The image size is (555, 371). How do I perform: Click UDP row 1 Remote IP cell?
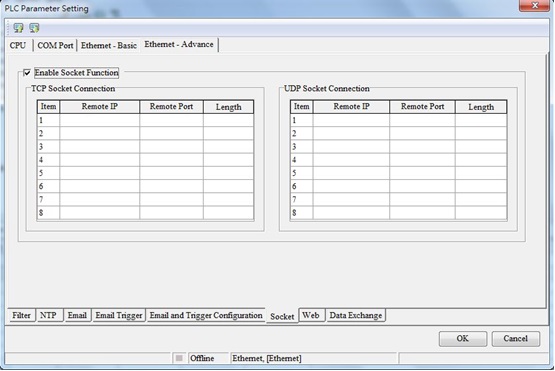pos(351,120)
